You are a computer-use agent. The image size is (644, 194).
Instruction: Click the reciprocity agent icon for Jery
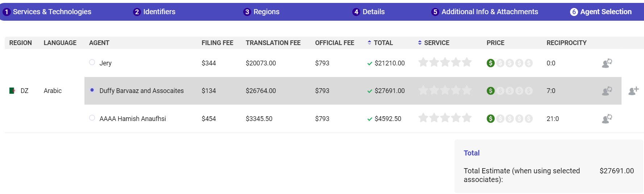point(607,63)
